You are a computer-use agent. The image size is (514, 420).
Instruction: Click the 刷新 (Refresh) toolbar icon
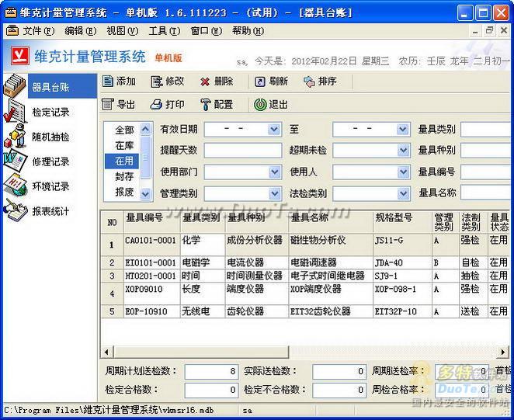(260, 82)
